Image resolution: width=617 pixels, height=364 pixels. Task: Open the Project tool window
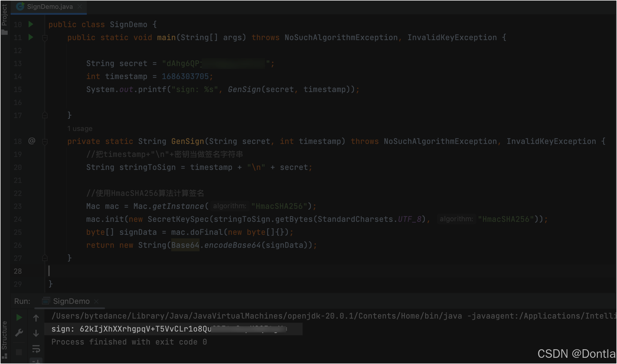click(4, 15)
